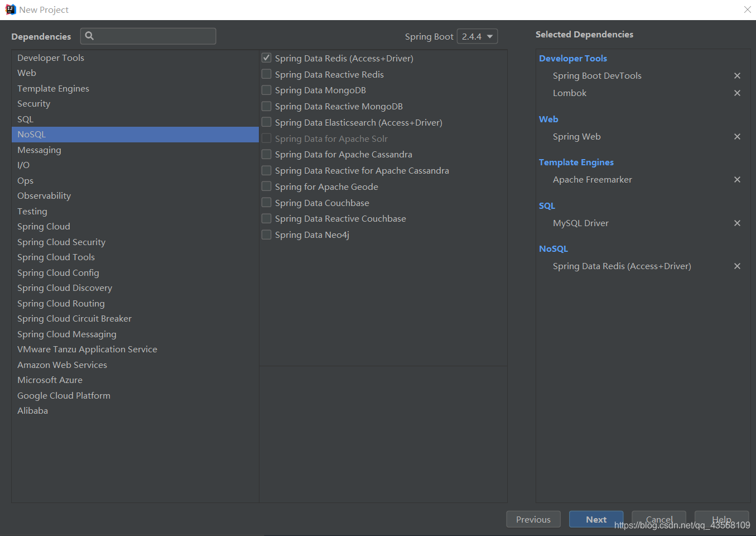756x536 pixels.
Task: Enable Spring Data Reactive Couchbase
Action: [267, 218]
